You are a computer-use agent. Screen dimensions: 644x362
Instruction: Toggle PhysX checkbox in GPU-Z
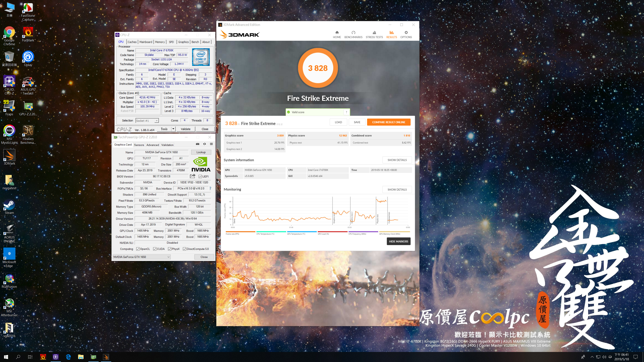point(170,249)
